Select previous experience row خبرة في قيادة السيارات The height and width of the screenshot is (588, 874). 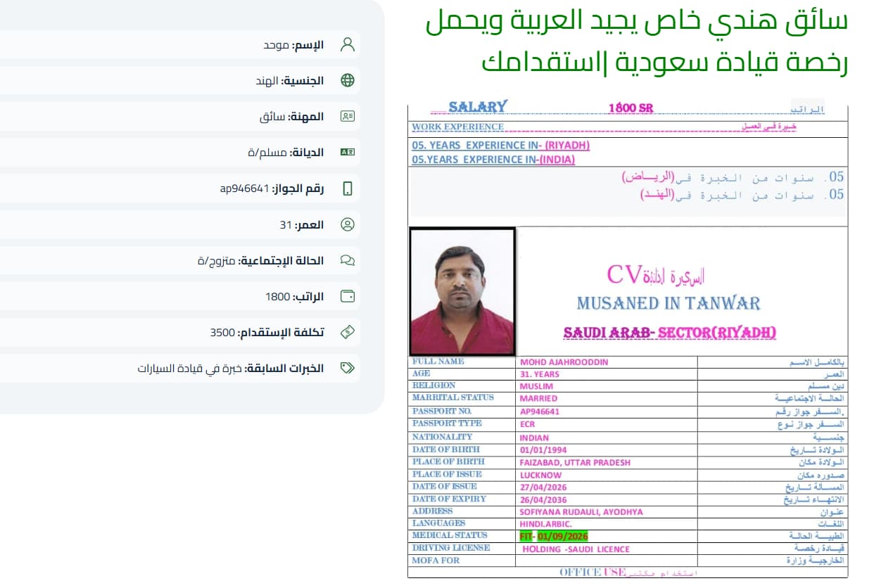click(x=180, y=369)
